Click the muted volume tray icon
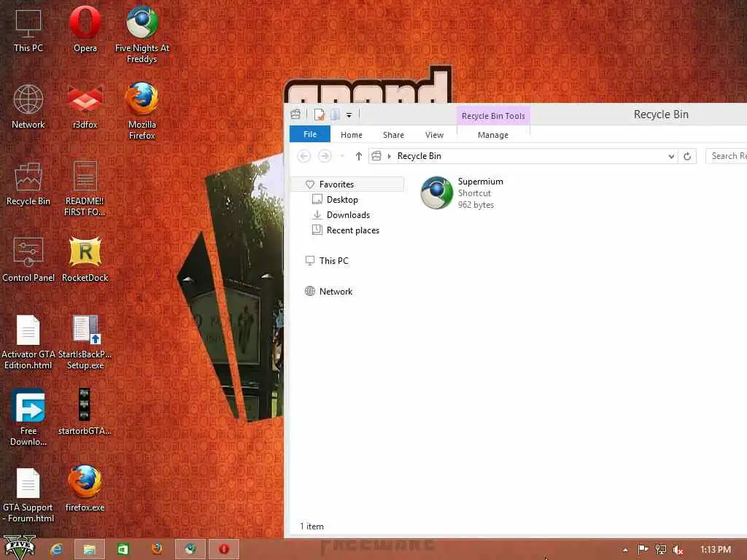747x560 pixels. point(678,550)
